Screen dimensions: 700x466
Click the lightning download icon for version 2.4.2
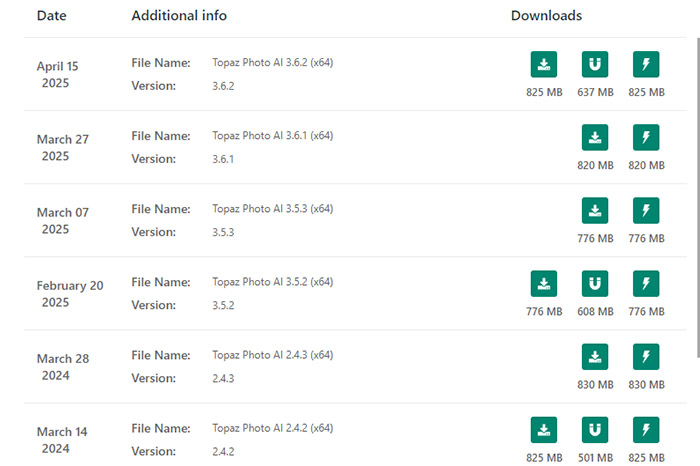[x=646, y=430]
